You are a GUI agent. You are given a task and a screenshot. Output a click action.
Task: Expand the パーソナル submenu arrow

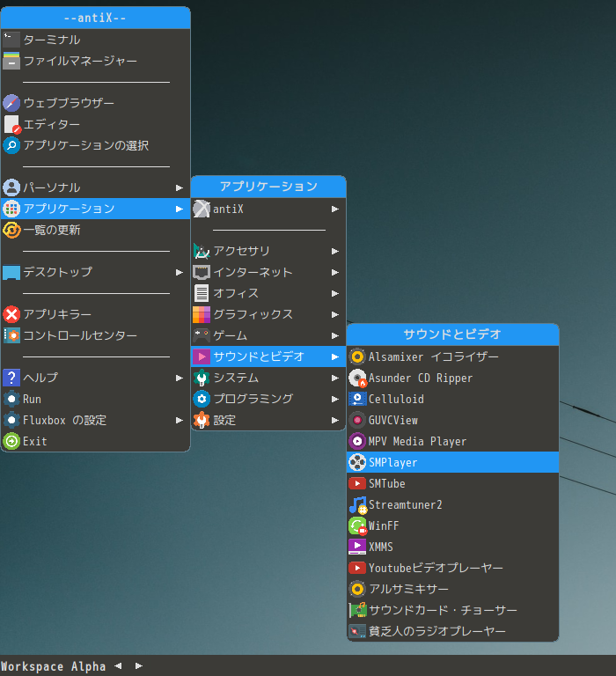click(180, 188)
